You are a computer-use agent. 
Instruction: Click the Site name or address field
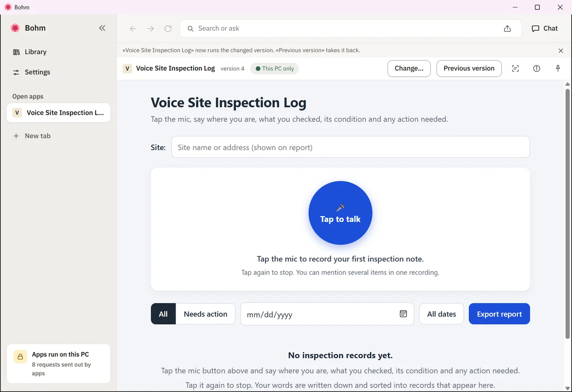pos(351,147)
